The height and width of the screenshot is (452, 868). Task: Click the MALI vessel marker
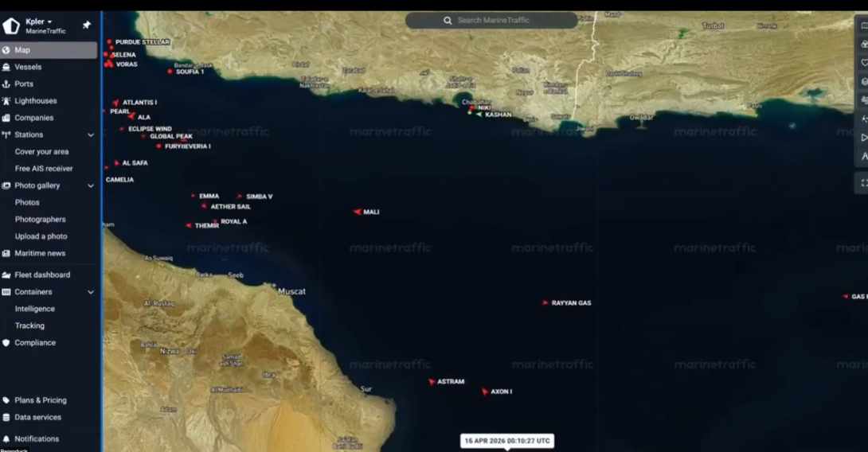pyautogui.click(x=358, y=212)
